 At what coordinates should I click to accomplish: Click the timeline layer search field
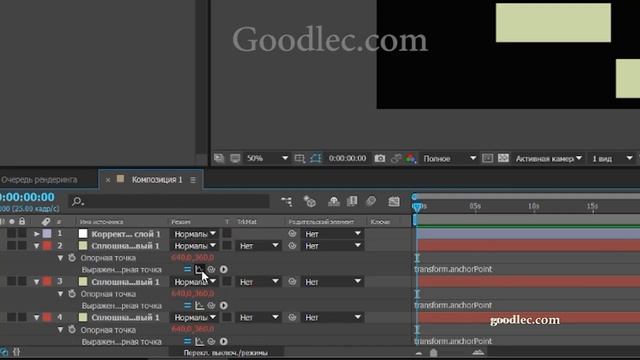point(170,201)
